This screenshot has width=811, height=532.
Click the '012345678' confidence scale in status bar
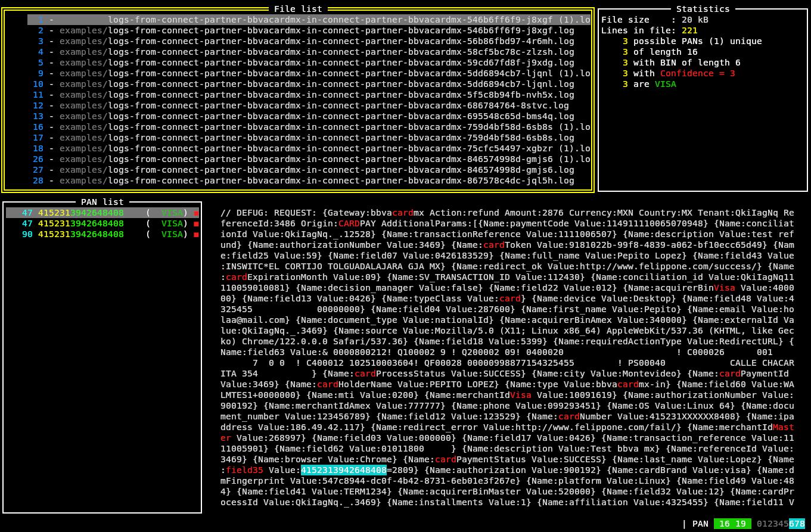pos(781,524)
